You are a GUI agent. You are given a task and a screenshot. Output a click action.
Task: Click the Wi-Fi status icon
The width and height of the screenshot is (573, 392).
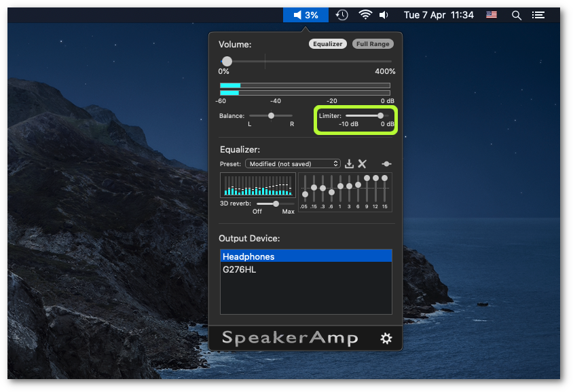pyautogui.click(x=365, y=15)
